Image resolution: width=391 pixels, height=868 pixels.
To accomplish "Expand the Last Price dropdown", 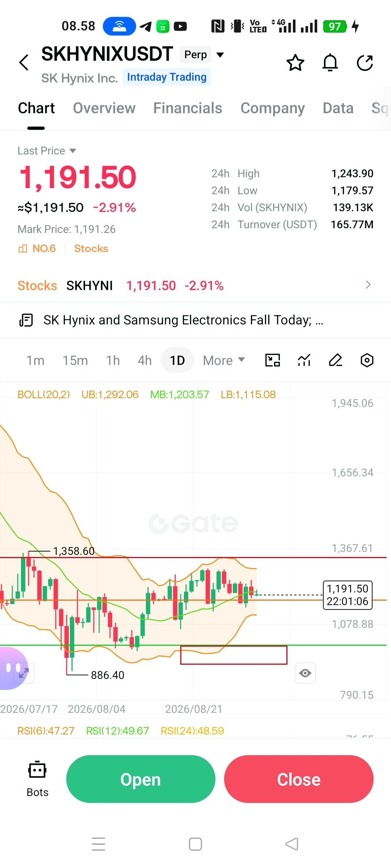I will (x=47, y=151).
